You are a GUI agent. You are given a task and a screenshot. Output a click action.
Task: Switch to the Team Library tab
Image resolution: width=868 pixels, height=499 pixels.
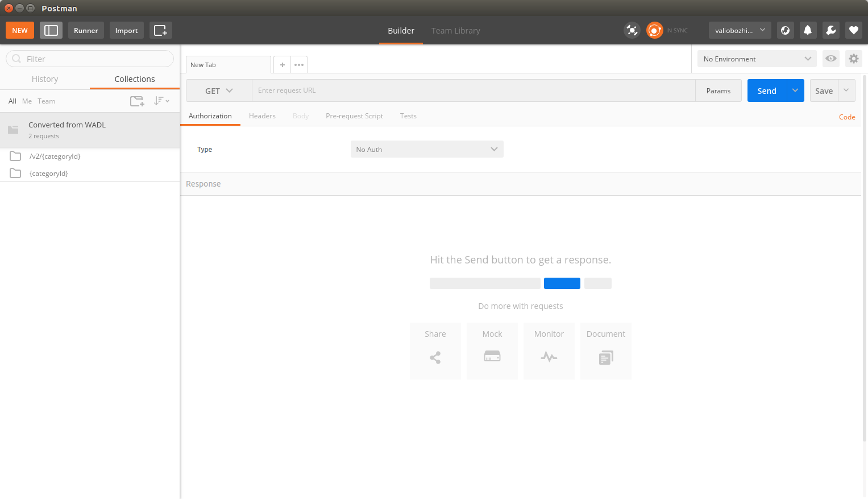pos(456,31)
